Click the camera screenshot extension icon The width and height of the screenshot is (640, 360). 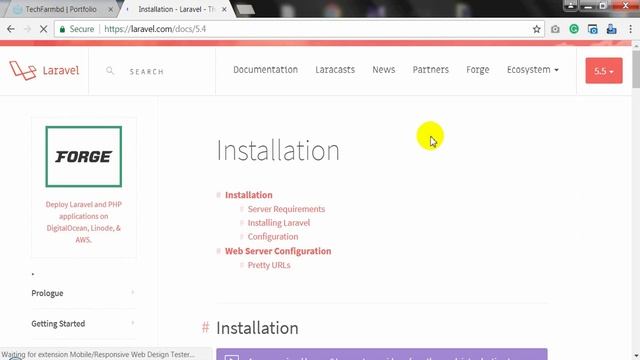click(555, 29)
